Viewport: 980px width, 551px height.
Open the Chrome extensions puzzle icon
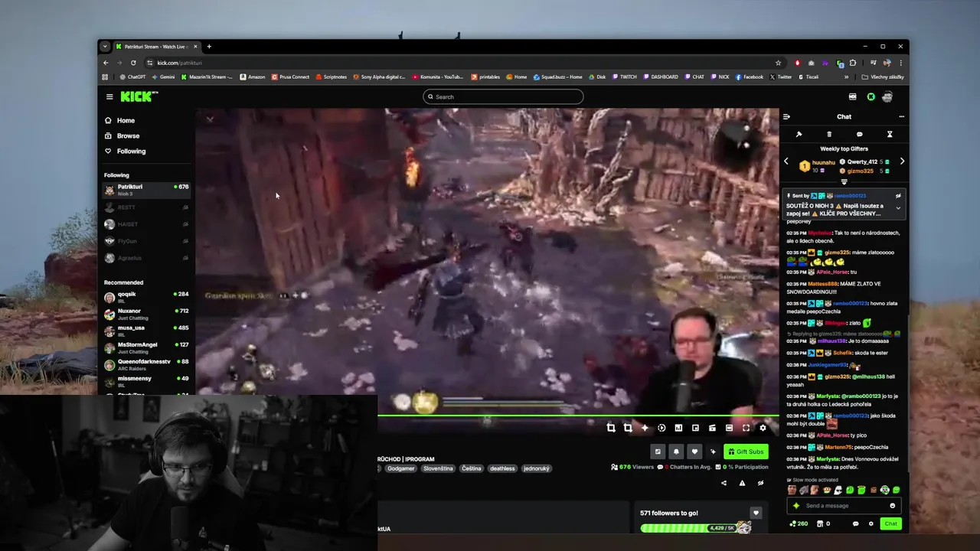pyautogui.click(x=853, y=63)
